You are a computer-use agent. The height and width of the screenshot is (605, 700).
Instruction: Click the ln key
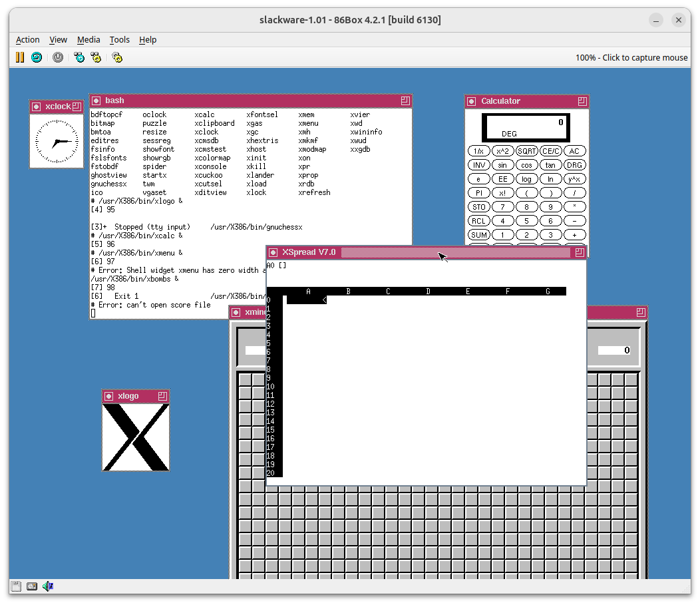(550, 179)
